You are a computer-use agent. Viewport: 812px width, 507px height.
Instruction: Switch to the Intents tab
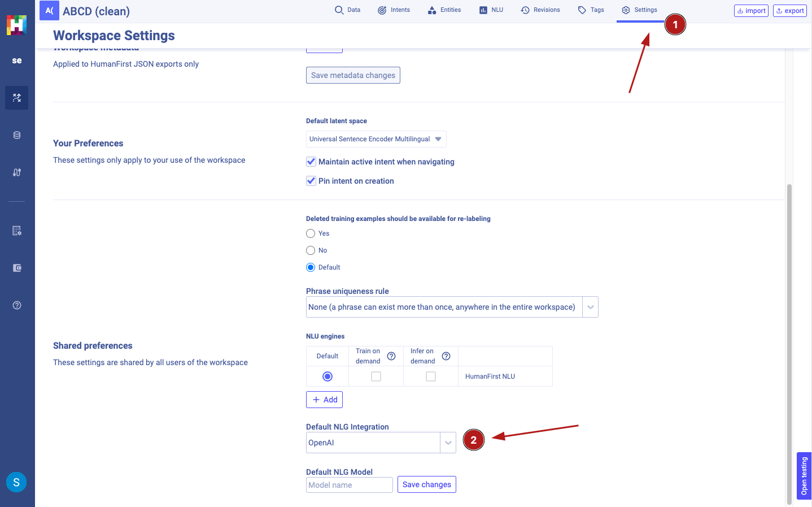(x=394, y=10)
